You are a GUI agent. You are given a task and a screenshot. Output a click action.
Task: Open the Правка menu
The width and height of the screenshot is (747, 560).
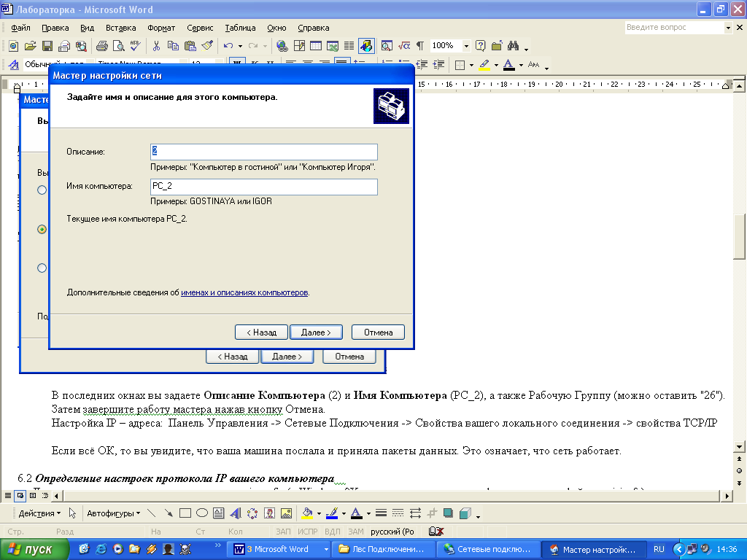(x=55, y=28)
